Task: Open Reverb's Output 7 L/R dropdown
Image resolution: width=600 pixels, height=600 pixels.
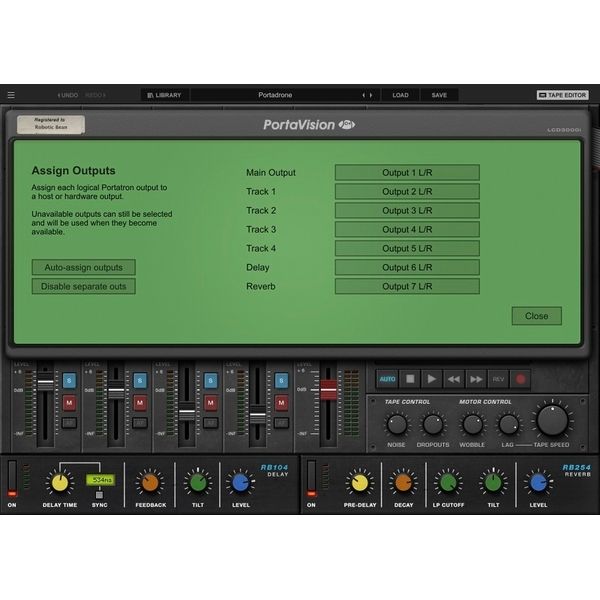Action: click(407, 286)
